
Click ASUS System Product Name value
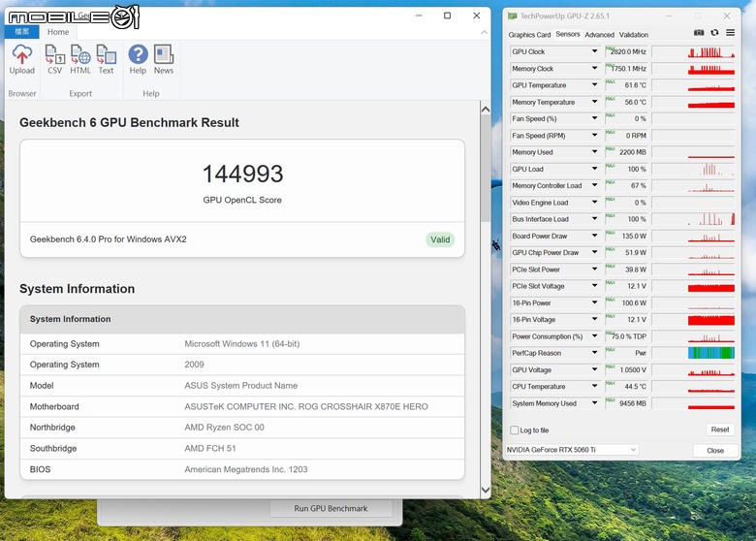click(240, 386)
